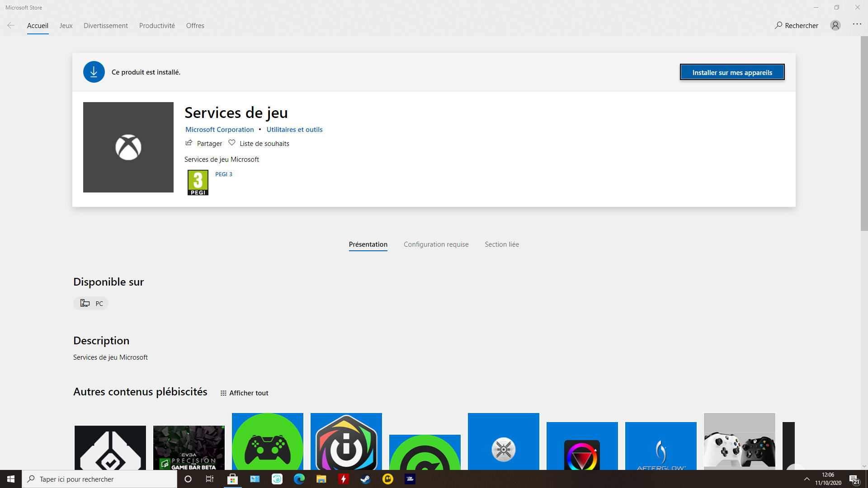868x488 pixels.
Task: Click the back arrow in Store header
Action: point(11,26)
